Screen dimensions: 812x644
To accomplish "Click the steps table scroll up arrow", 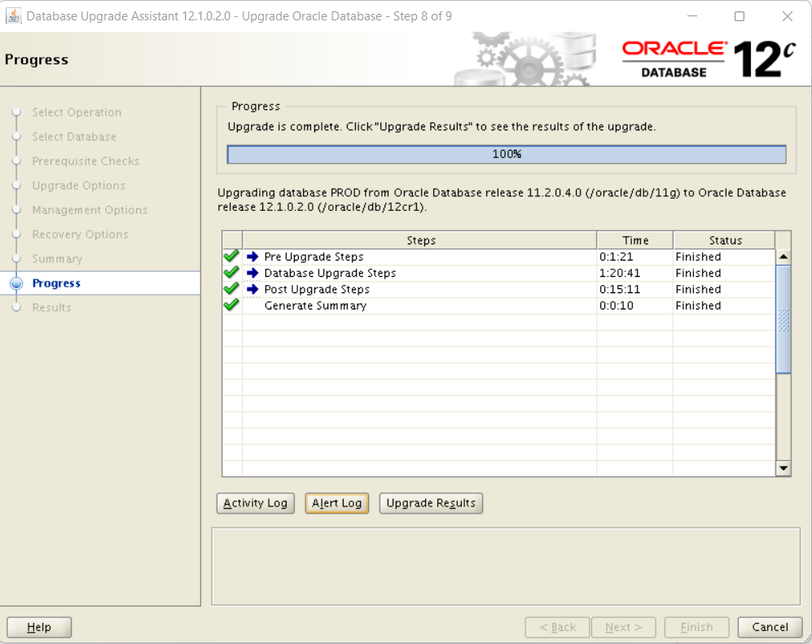I will pyautogui.click(x=783, y=256).
